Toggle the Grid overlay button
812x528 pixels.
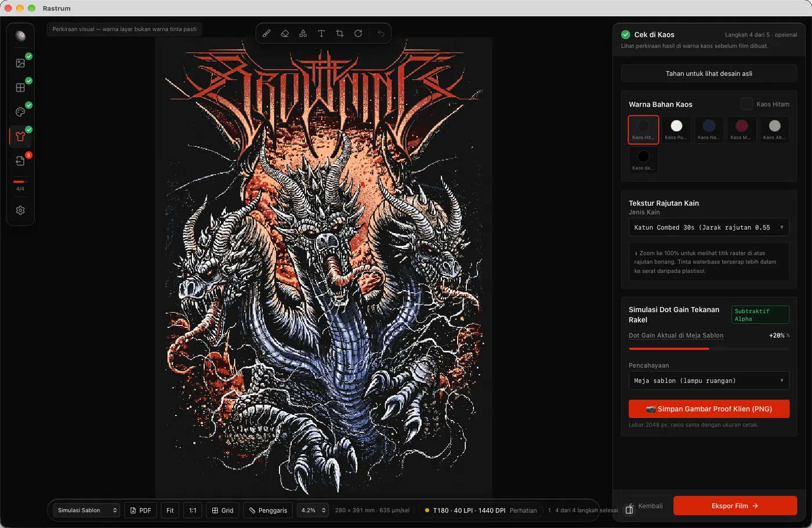223,511
